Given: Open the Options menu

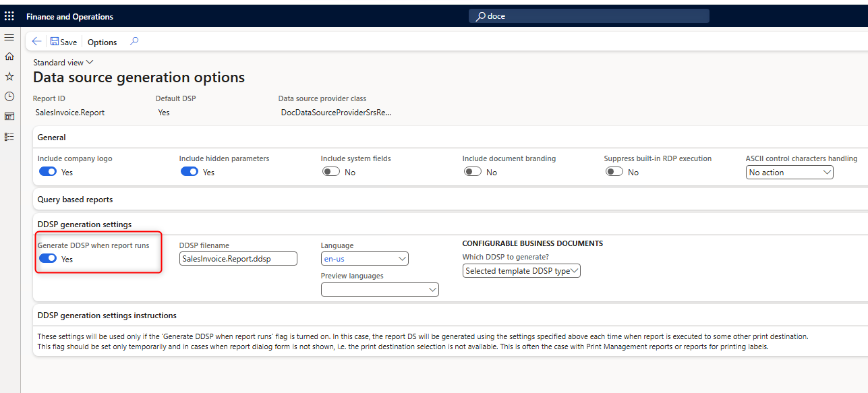Looking at the screenshot, I should (x=102, y=42).
